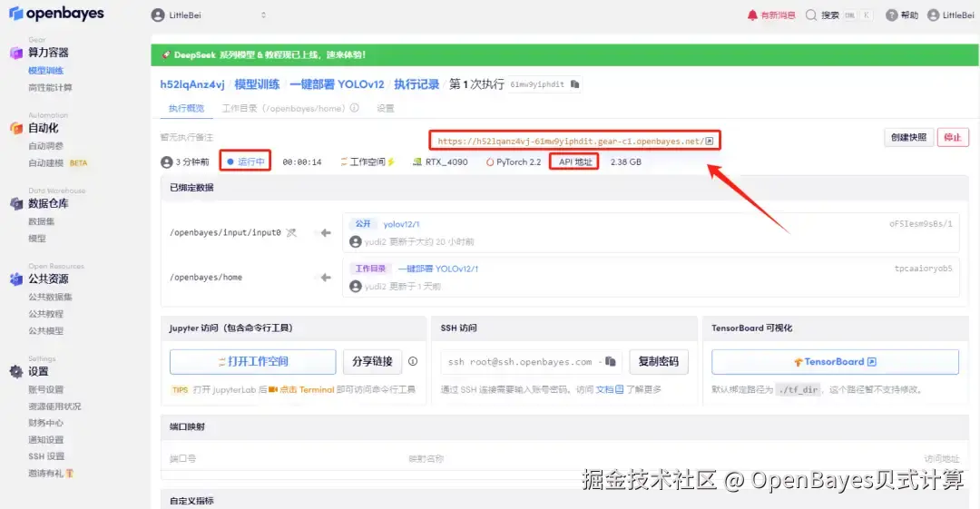Screen dimensions: 980x509
Task: Click the 运行中 status indicator
Action: tap(245, 162)
